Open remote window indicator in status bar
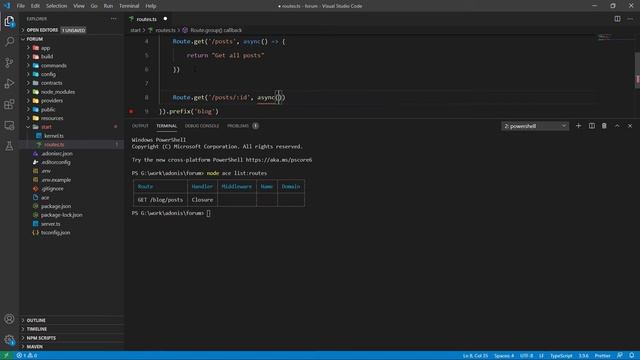 point(6,356)
